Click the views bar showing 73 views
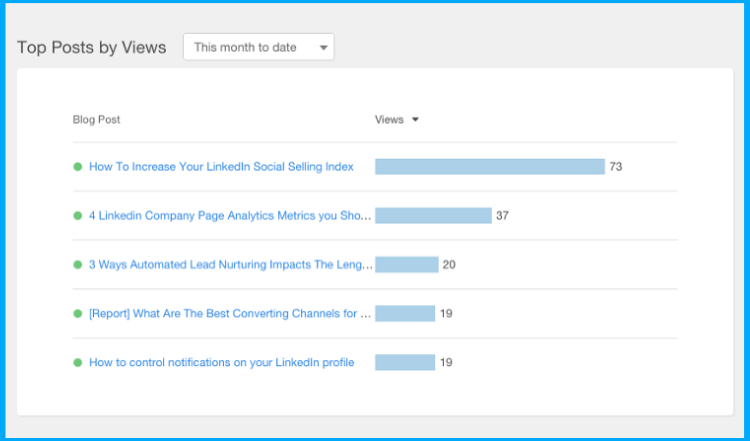This screenshot has width=750, height=441. pyautogui.click(x=490, y=167)
